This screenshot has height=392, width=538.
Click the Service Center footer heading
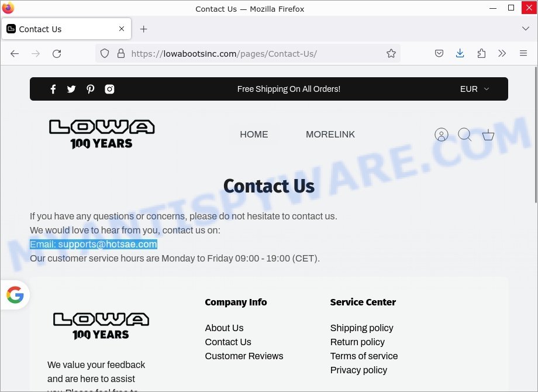coord(363,302)
